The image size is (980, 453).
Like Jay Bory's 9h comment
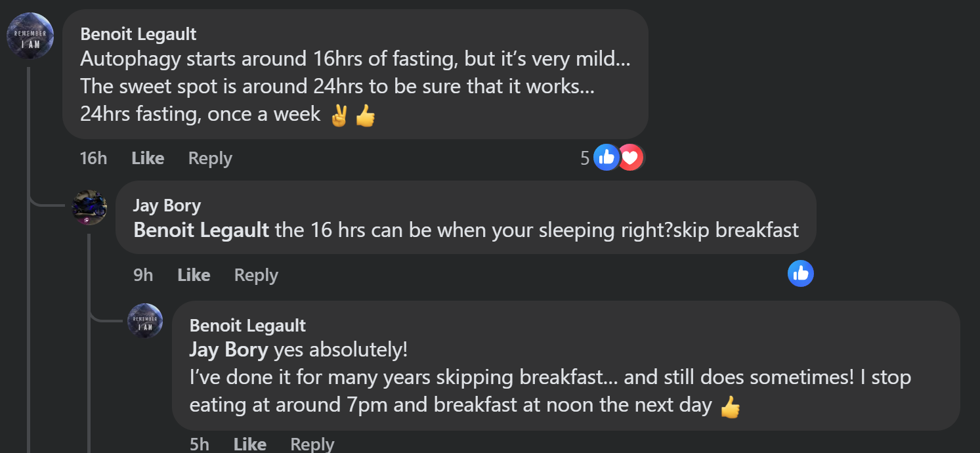pyautogui.click(x=194, y=275)
